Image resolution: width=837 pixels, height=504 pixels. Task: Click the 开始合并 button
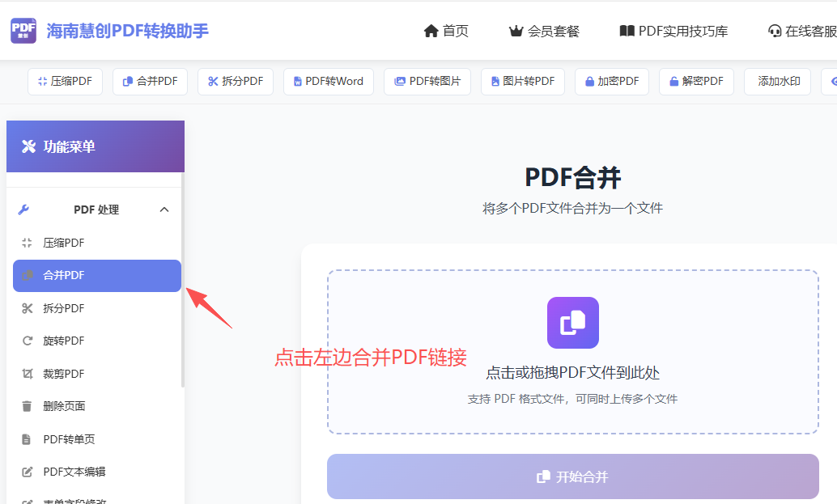[x=573, y=476]
